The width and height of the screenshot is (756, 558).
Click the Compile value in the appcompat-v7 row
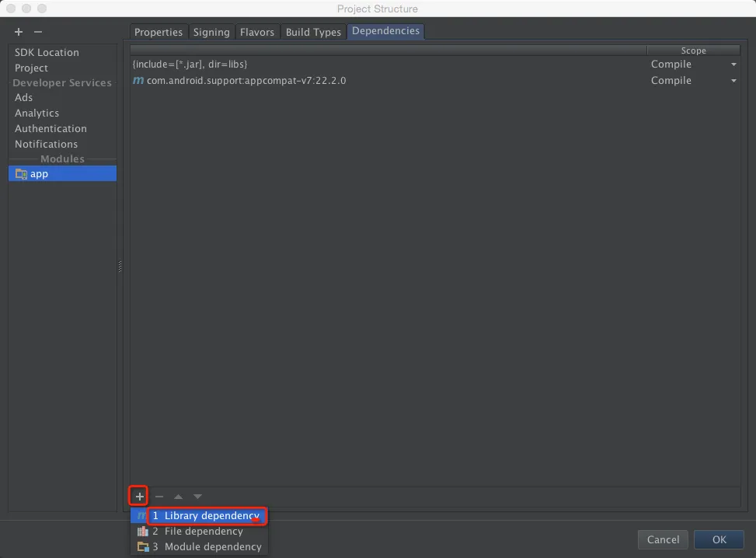coord(671,81)
